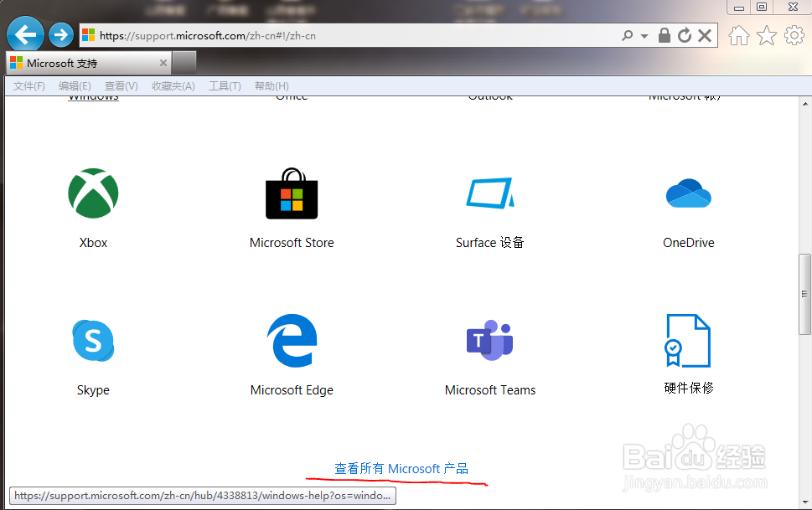Open the Xbox text link
Viewport: 812px width, 510px height.
(x=93, y=243)
